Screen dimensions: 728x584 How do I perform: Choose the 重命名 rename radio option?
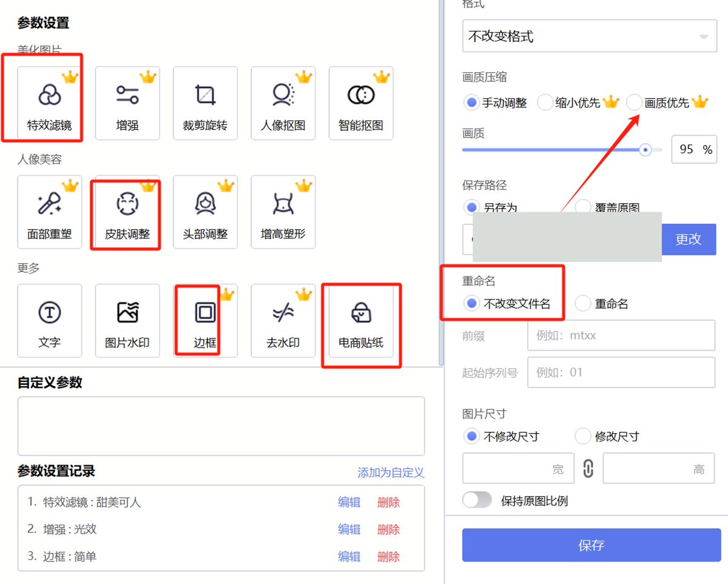[583, 303]
